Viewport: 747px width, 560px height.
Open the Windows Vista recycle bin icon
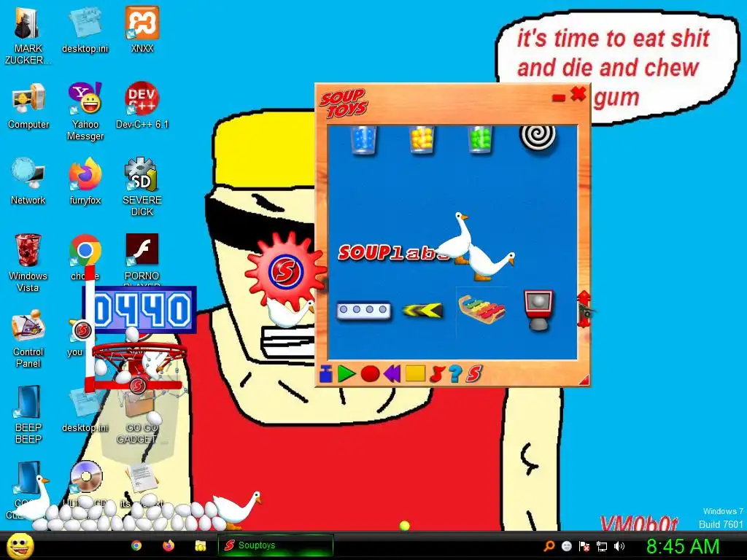coord(28,262)
